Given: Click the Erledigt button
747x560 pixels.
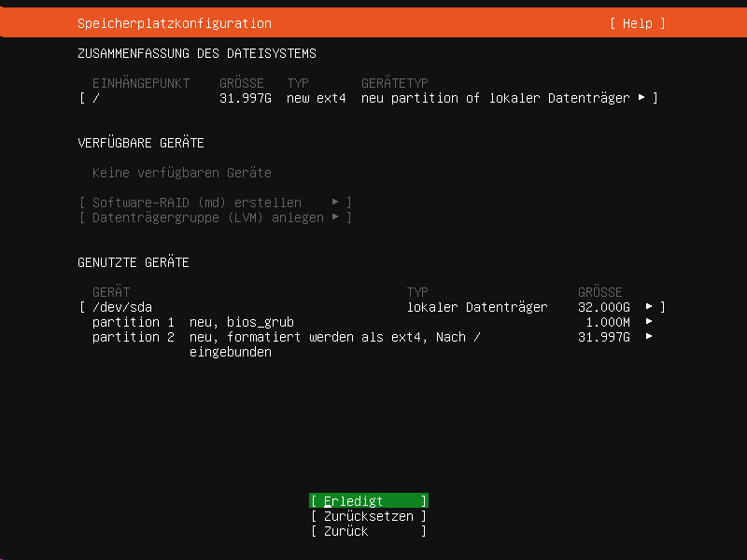Looking at the screenshot, I should pyautogui.click(x=369, y=501).
